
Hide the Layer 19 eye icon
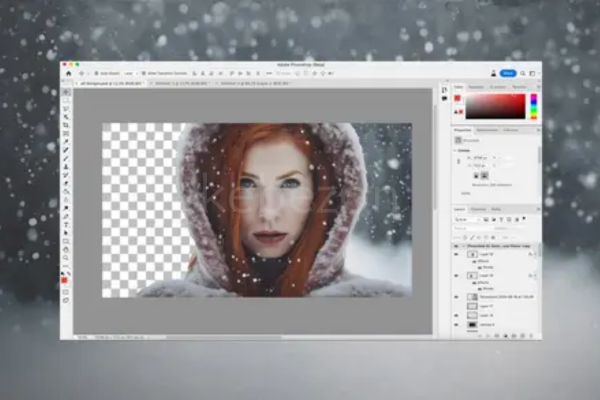[456, 254]
